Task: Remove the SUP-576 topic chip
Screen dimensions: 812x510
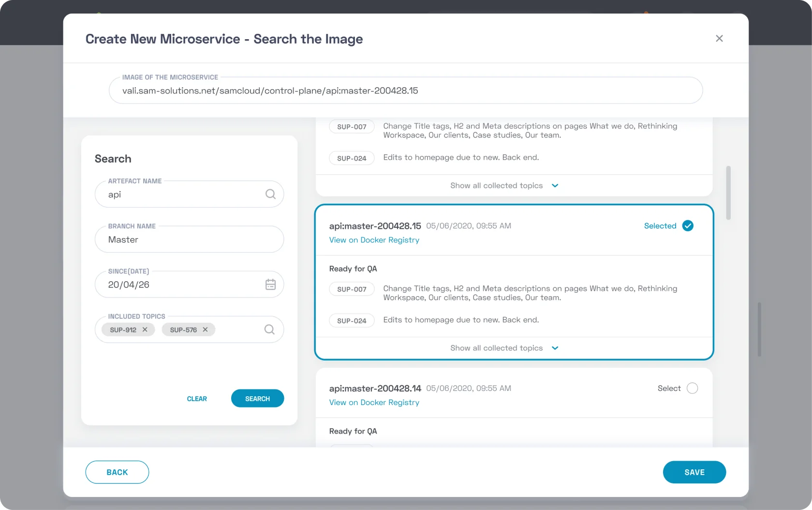Action: (205, 330)
